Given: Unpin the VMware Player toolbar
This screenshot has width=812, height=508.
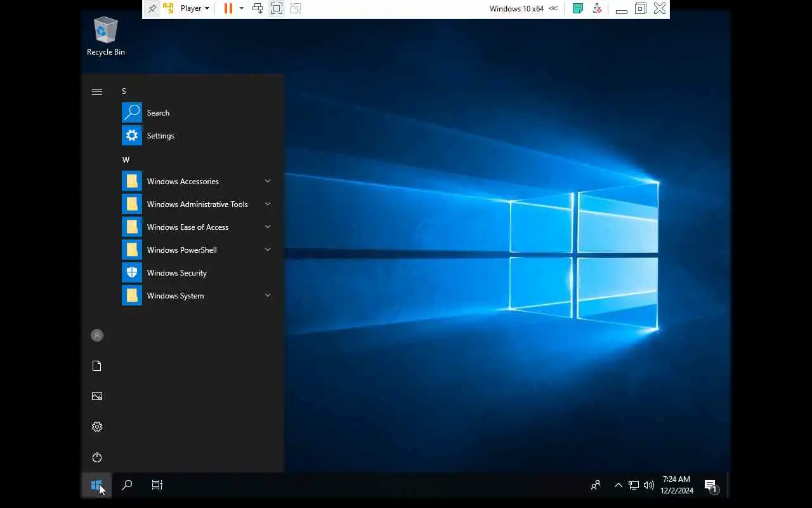Looking at the screenshot, I should coord(152,8).
